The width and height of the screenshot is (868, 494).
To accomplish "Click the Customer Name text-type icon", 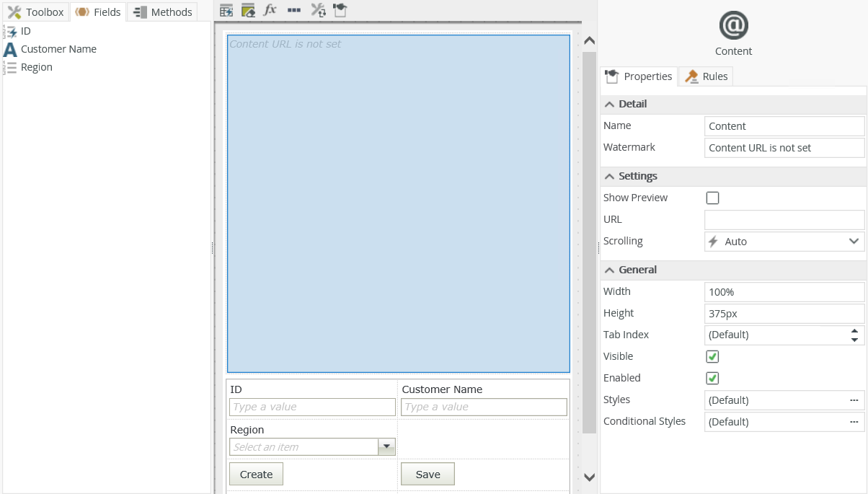I will [10, 49].
